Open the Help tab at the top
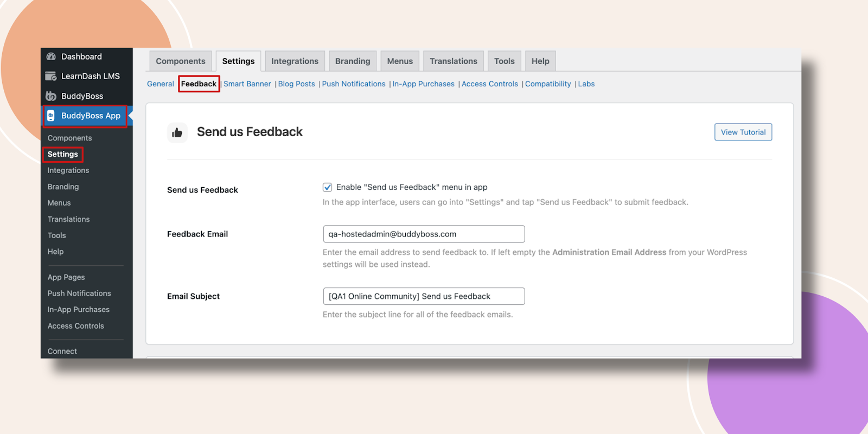868x434 pixels. pos(540,61)
